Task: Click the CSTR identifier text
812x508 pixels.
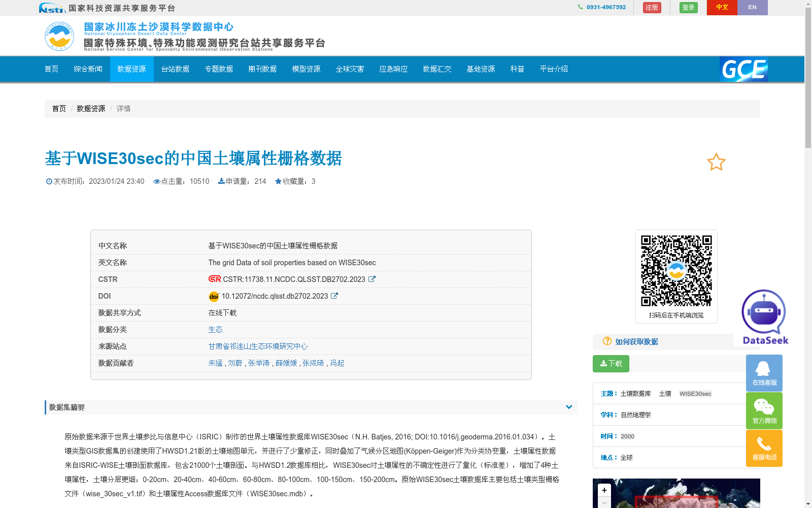Action: 294,279
